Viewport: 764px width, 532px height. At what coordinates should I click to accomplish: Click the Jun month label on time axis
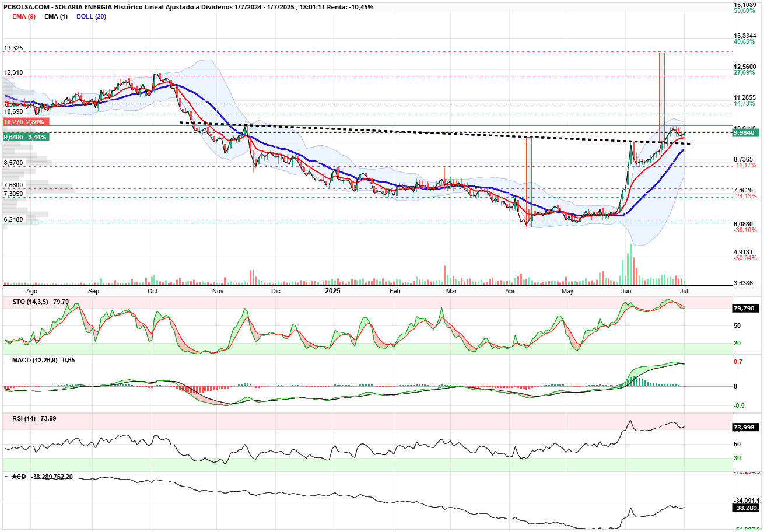[626, 290]
